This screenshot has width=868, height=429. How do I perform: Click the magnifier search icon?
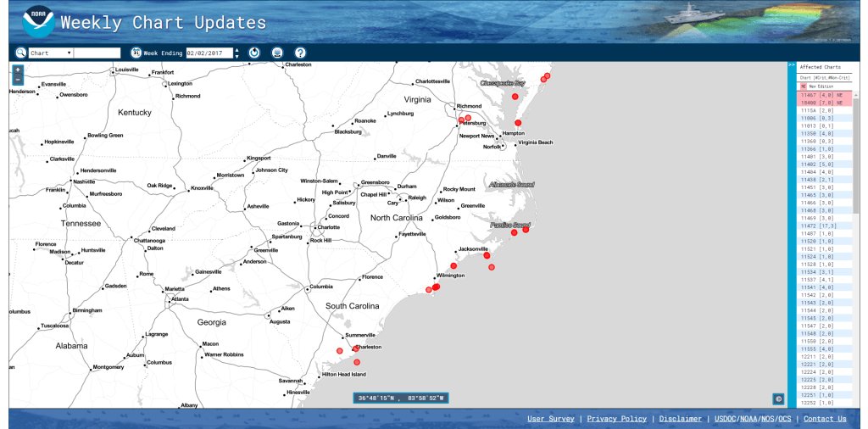[20, 53]
